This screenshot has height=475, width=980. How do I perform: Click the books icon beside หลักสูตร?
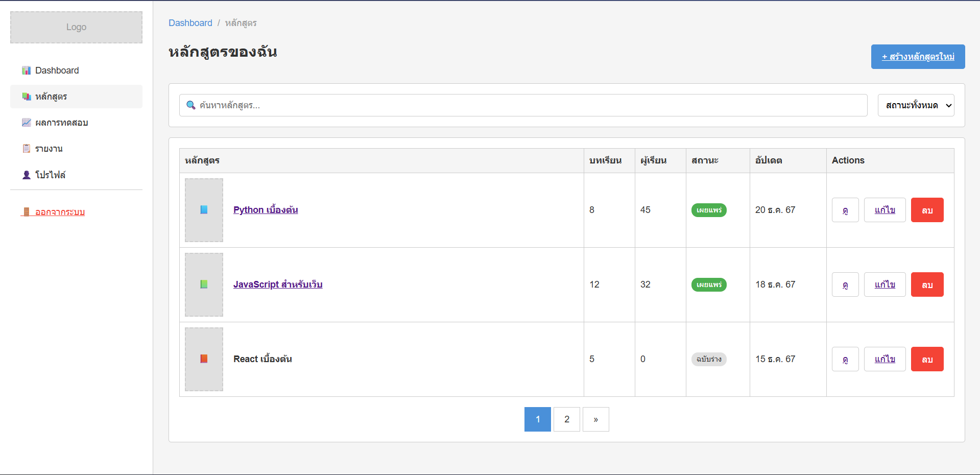(27, 97)
